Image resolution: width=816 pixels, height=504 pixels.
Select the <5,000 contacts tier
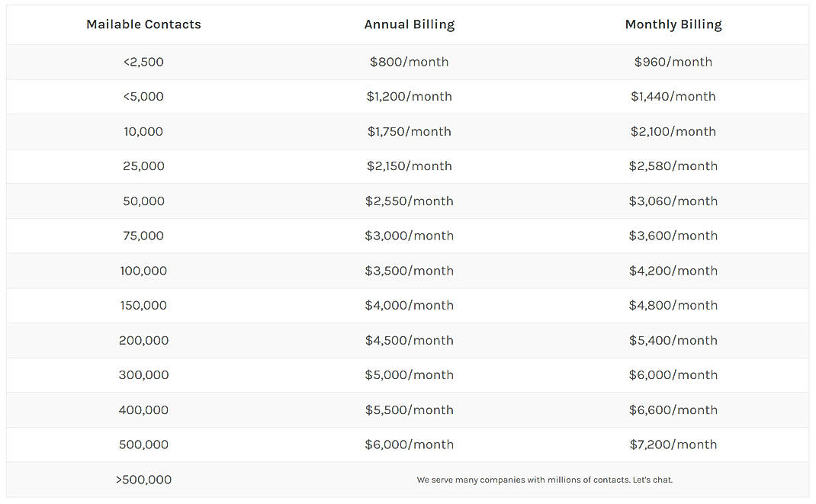click(x=143, y=97)
